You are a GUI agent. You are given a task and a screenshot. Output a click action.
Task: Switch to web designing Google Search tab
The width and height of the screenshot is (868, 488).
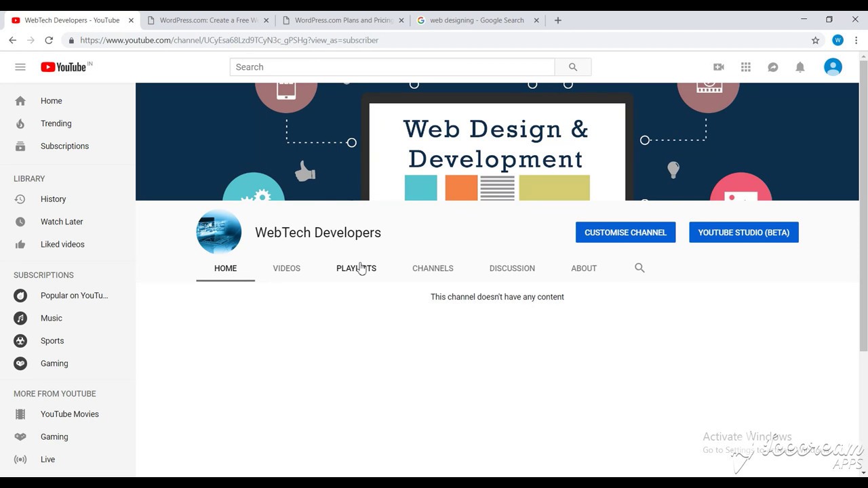point(477,20)
